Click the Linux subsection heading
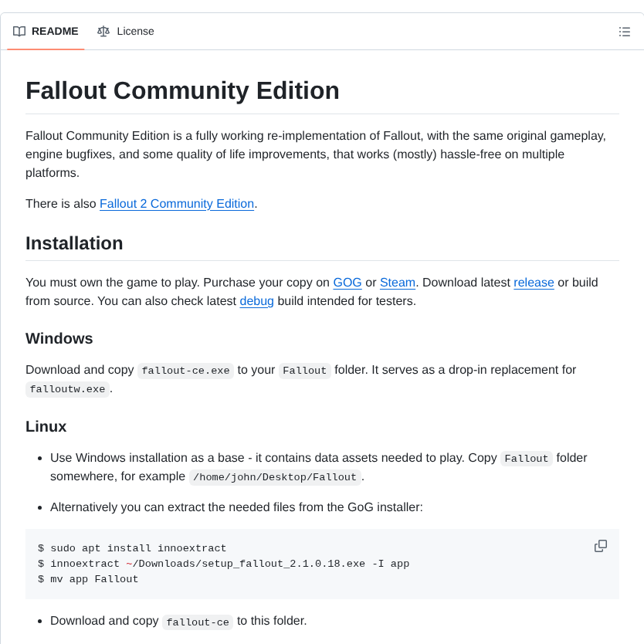The height and width of the screenshot is (644, 644). tap(46, 426)
